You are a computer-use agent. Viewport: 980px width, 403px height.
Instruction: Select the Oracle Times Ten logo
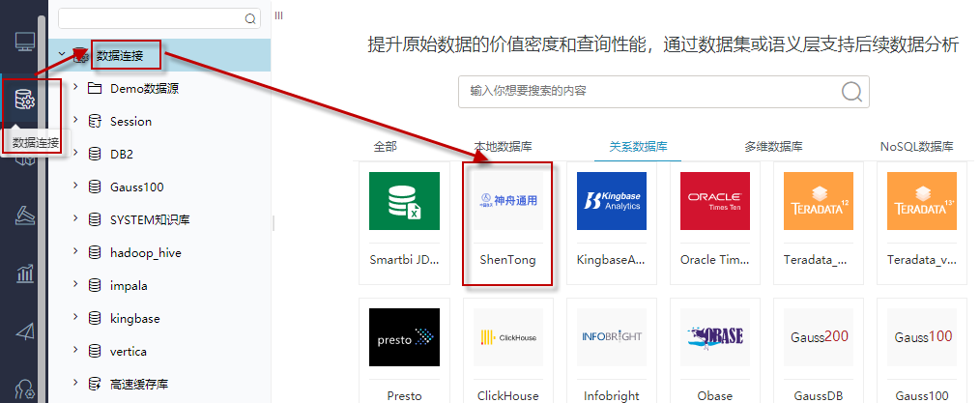(x=714, y=201)
